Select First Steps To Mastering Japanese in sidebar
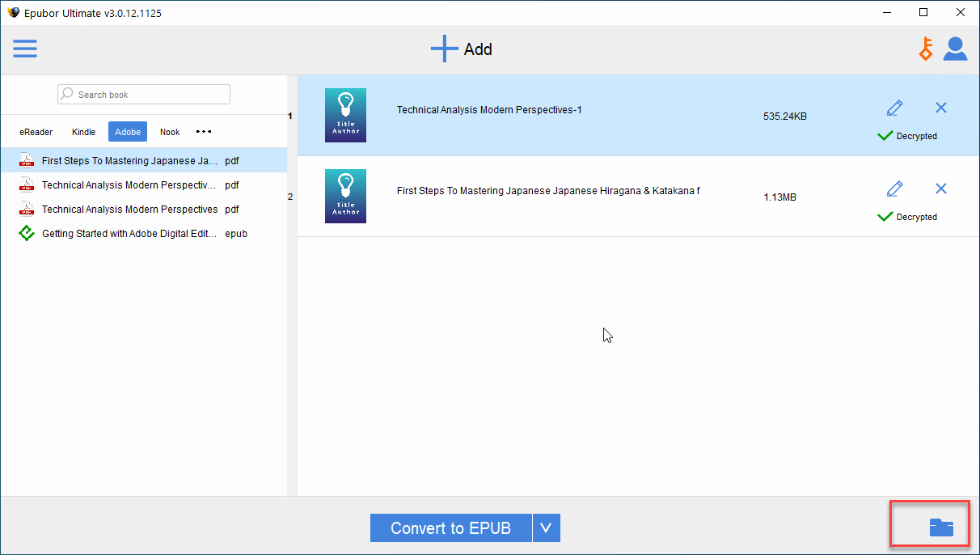This screenshot has width=980, height=555. click(x=144, y=160)
